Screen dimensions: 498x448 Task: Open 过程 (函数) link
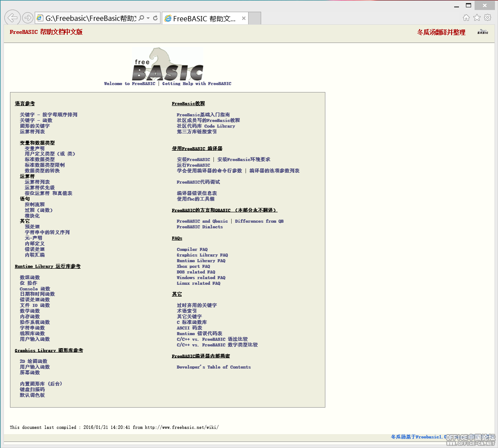39,210
